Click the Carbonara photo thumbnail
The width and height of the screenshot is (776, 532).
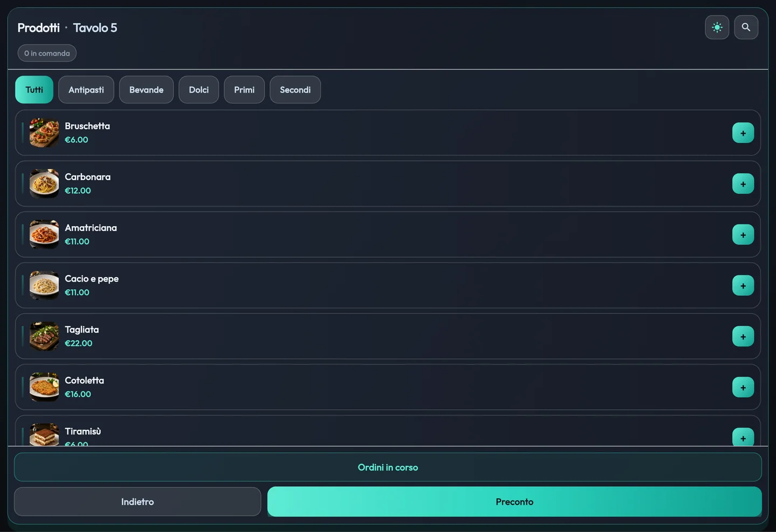coord(44,184)
